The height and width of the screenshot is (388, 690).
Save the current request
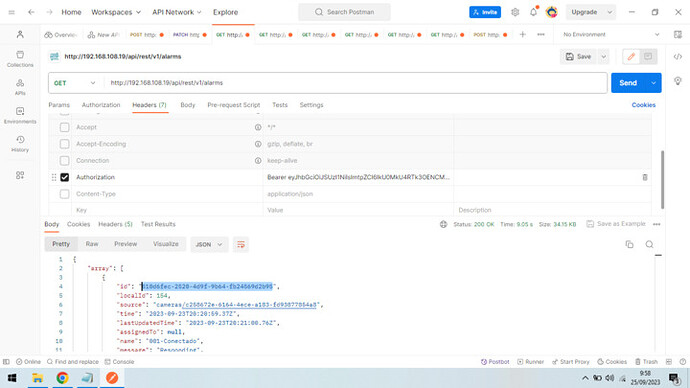(x=579, y=56)
